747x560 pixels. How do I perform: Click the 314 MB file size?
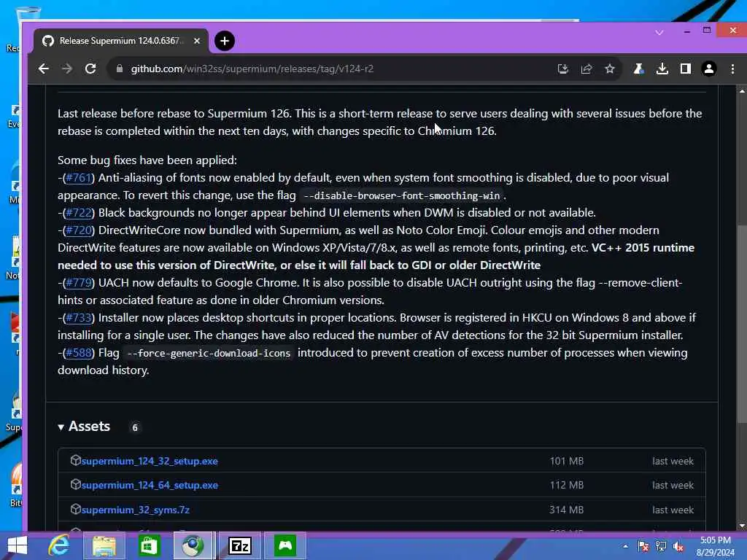[566, 510]
